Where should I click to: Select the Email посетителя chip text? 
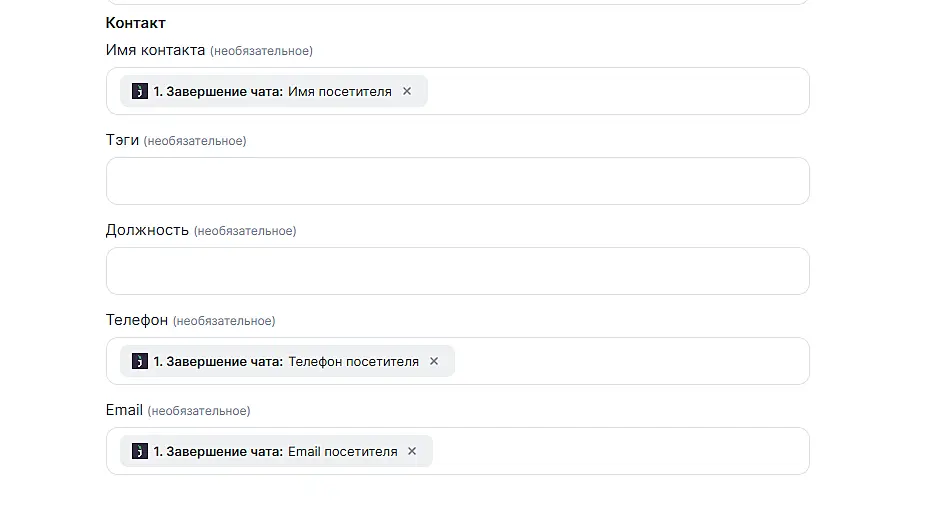pos(342,451)
